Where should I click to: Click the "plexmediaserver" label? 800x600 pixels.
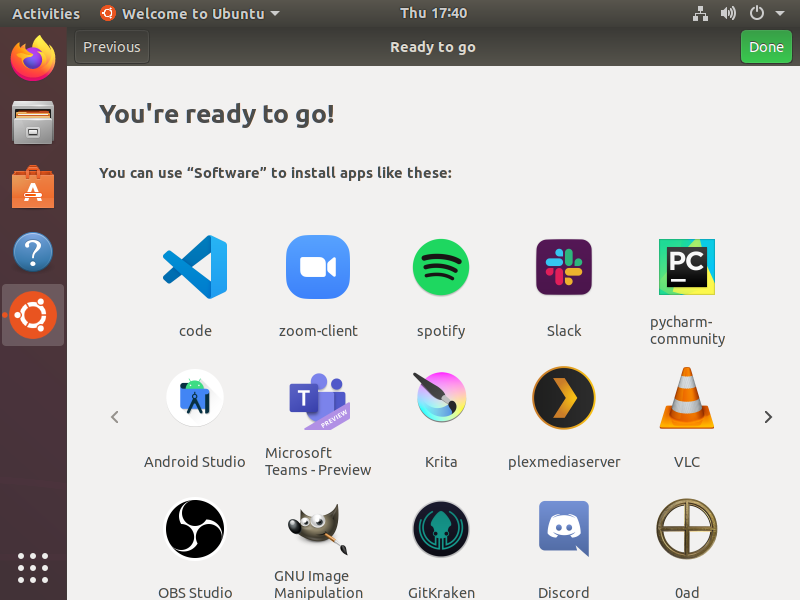564,462
